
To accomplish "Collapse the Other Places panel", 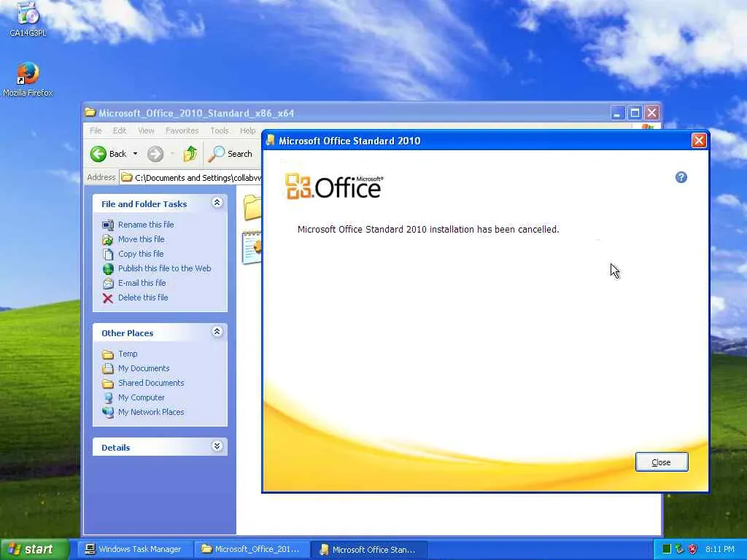I will (217, 332).
